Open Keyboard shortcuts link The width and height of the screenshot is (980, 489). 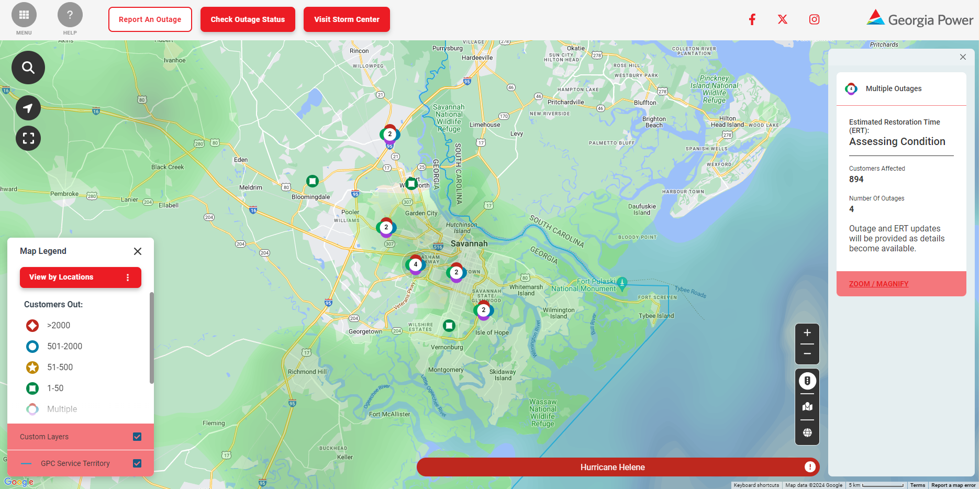756,485
